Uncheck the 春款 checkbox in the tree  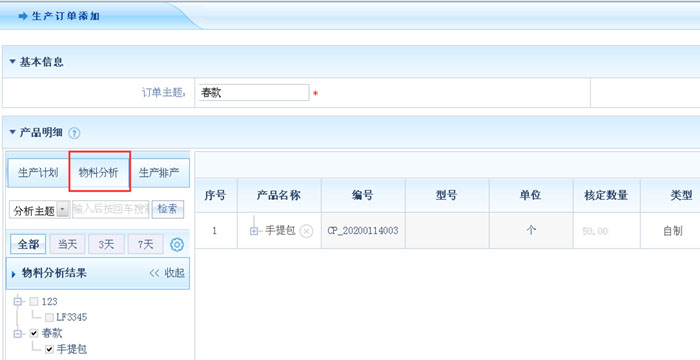pyautogui.click(x=34, y=333)
